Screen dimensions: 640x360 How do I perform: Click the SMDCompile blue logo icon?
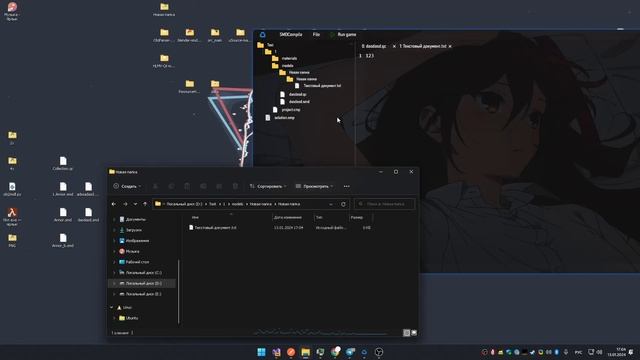tap(262, 35)
